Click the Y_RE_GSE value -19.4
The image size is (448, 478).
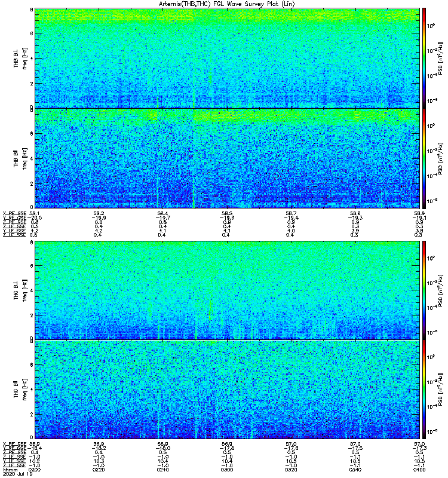click(291, 218)
